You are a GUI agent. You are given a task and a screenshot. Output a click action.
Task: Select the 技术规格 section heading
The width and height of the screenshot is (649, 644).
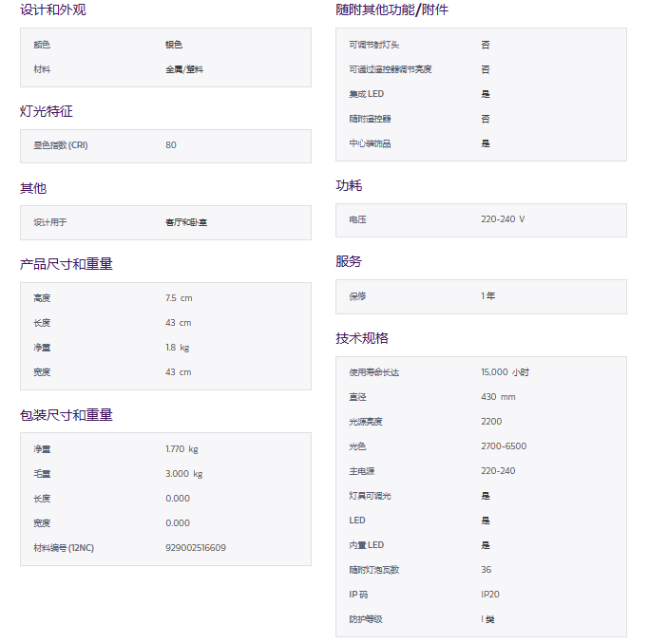tap(362, 338)
